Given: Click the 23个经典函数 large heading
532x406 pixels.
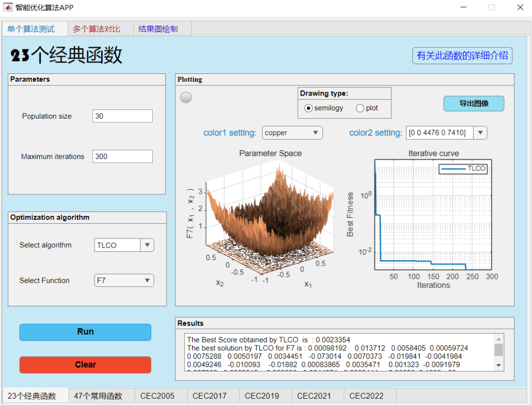Looking at the screenshot, I should [x=66, y=55].
